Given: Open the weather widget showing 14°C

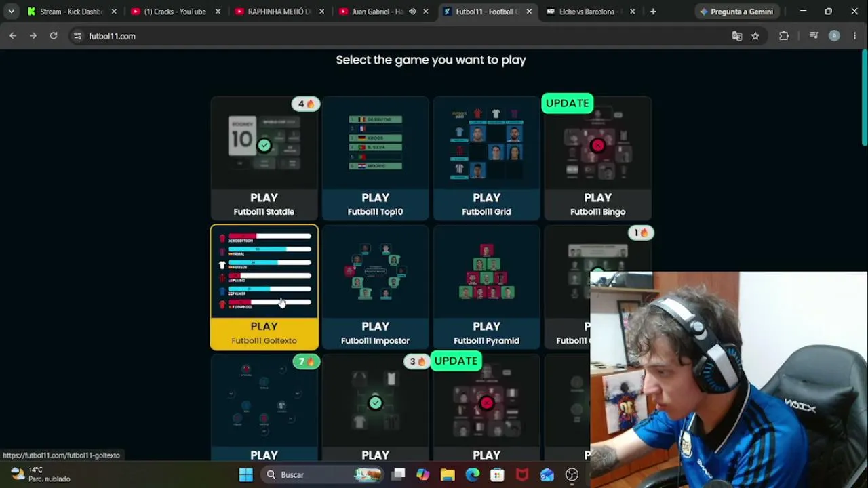Looking at the screenshot, I should click(x=41, y=474).
